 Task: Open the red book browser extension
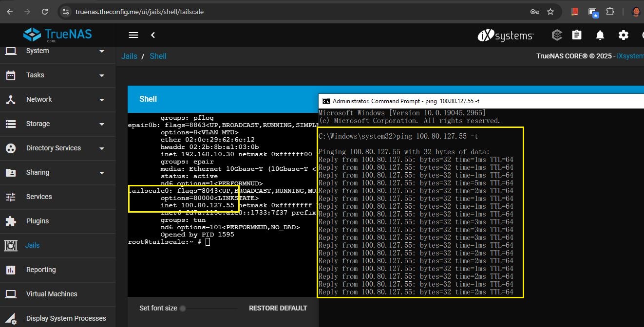tap(575, 12)
